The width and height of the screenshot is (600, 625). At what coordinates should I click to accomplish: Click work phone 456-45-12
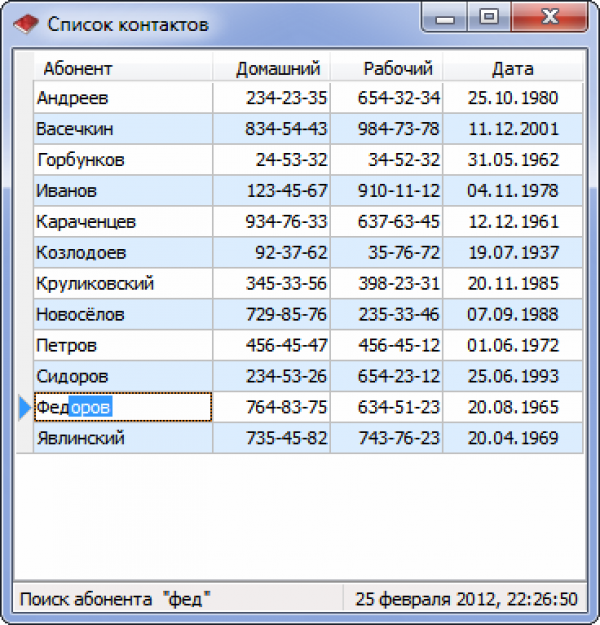(387, 345)
